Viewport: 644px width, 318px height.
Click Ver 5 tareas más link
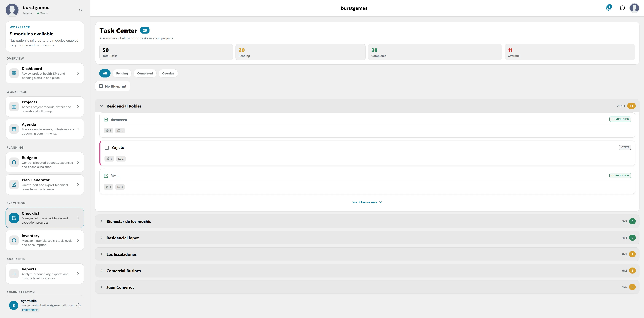367,202
